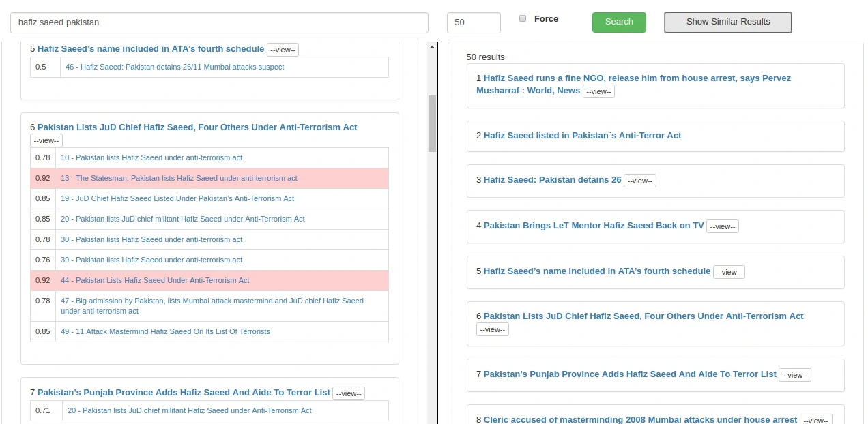Select highlighted 'The Statesman: Pakistan lists Hafiz Saeed' row
Image resolution: width=868 pixels, height=424 pixels.
179,178
